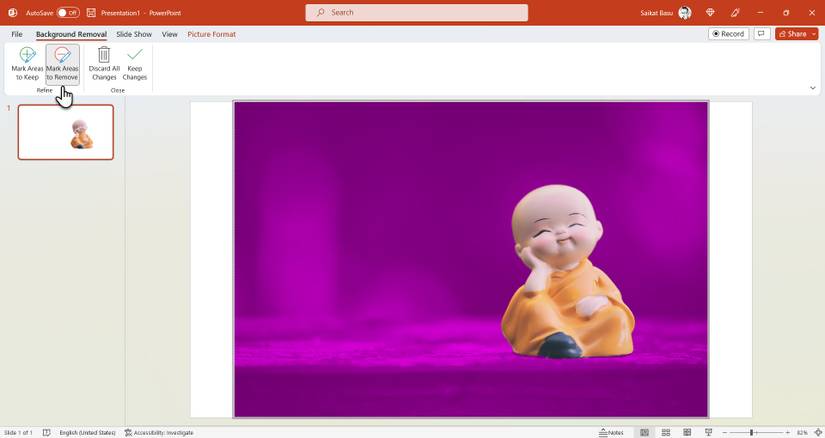Open the View tab
Image resolution: width=825 pixels, height=438 pixels.
click(x=169, y=34)
